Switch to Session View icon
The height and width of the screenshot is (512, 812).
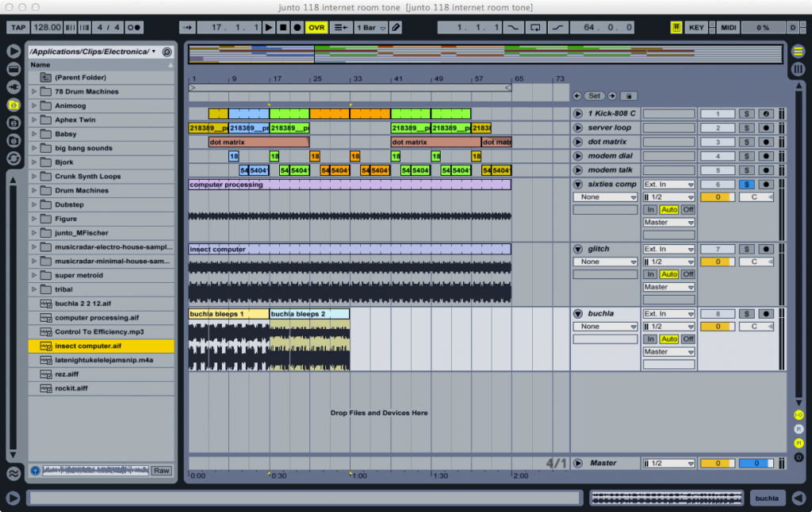[x=798, y=68]
